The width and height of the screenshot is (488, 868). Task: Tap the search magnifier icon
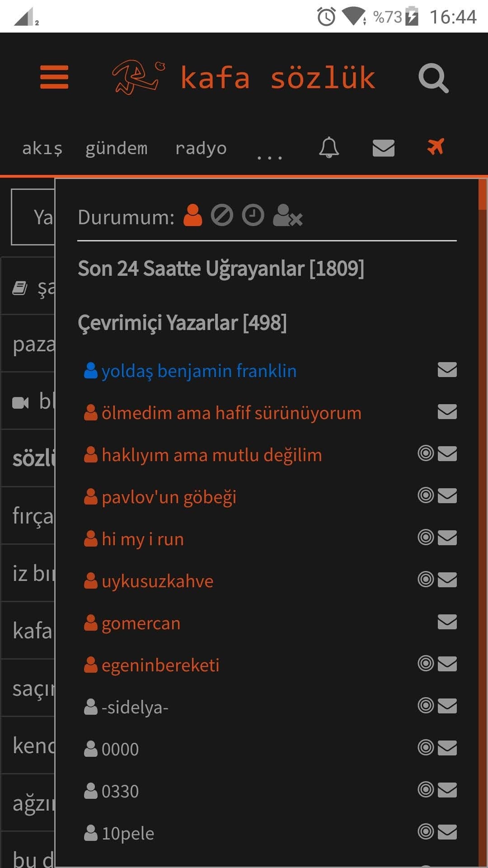(433, 78)
